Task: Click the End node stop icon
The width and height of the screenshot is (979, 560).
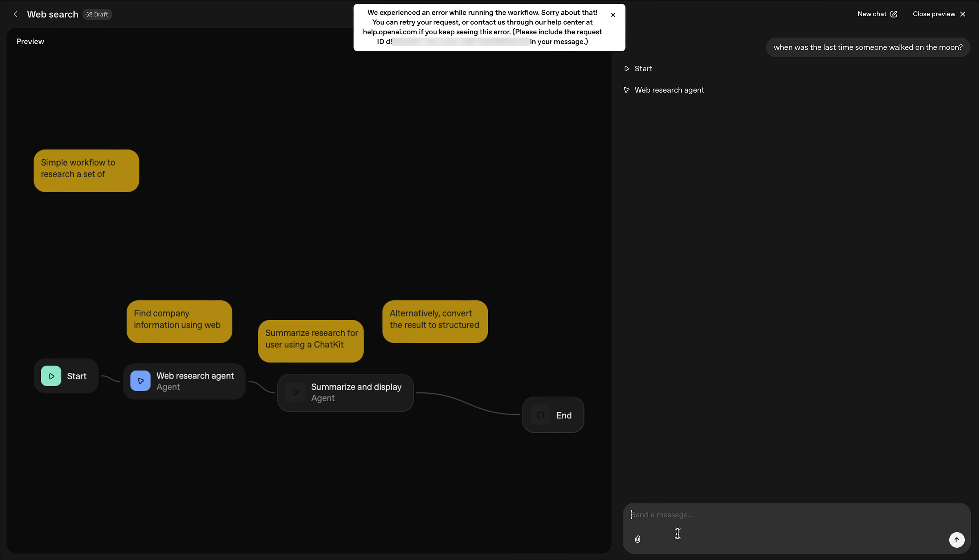Action: click(x=540, y=415)
